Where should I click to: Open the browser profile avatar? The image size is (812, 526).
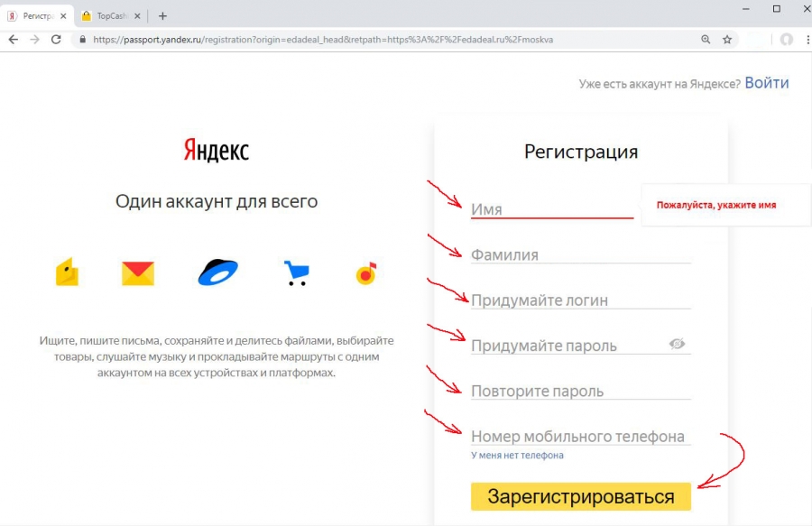787,40
